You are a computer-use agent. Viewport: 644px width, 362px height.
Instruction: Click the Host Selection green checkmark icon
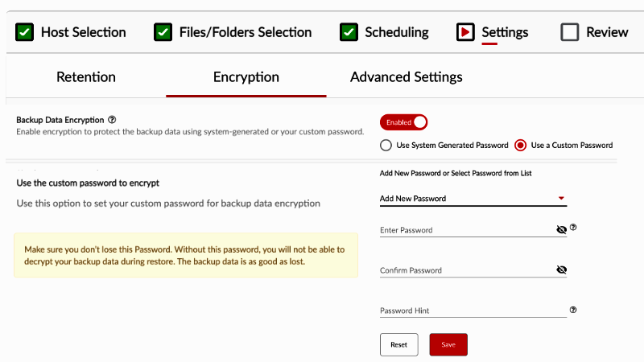tap(24, 32)
